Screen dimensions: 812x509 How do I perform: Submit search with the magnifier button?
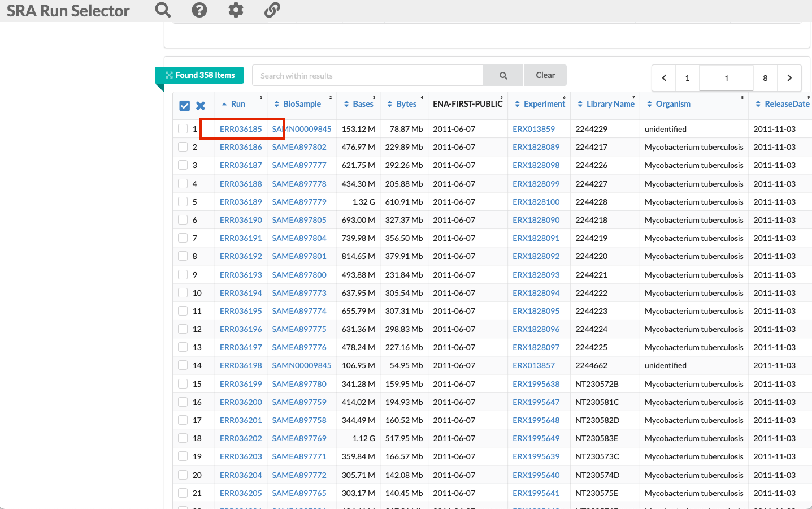(503, 76)
